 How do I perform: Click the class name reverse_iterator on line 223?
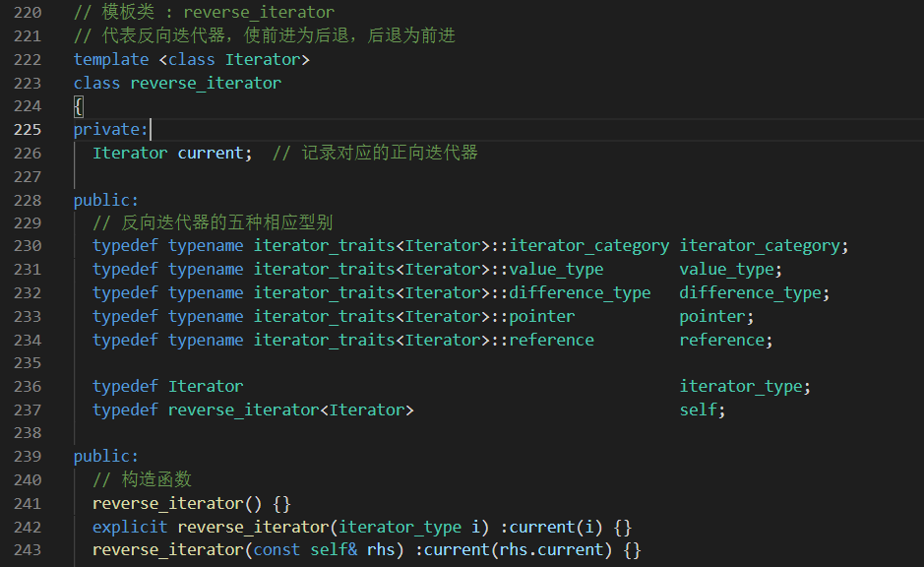[x=205, y=83]
